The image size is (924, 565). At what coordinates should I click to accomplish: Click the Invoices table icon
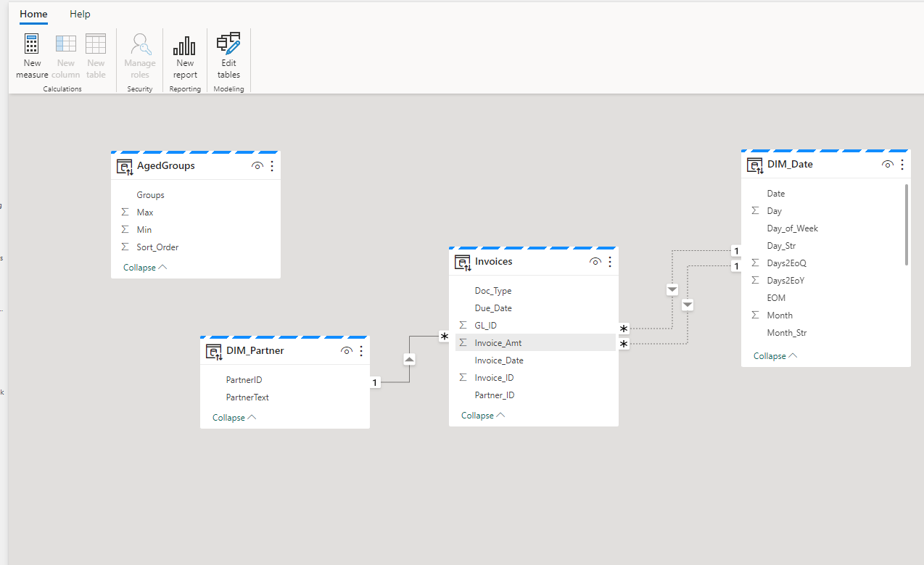point(463,262)
